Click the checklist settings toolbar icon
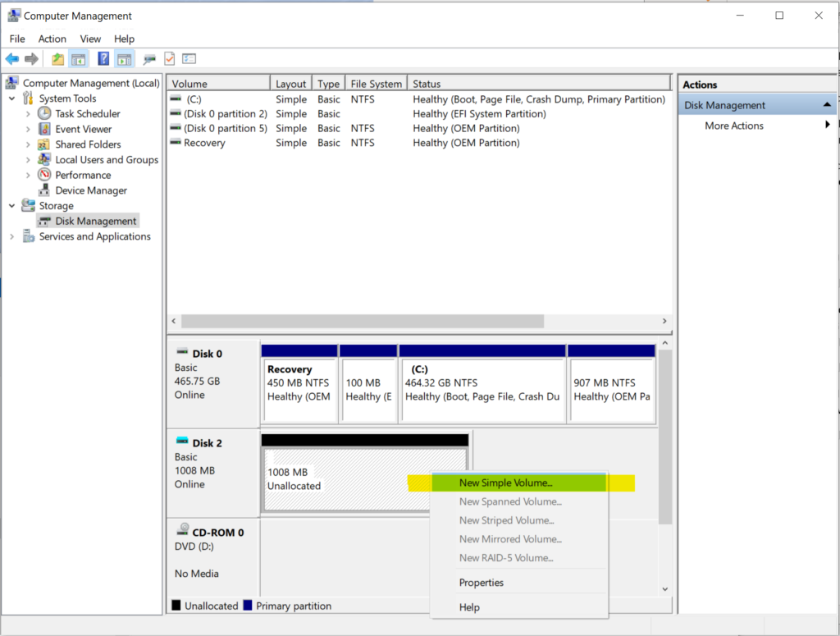Screen dimensions: 840x636 [189, 59]
